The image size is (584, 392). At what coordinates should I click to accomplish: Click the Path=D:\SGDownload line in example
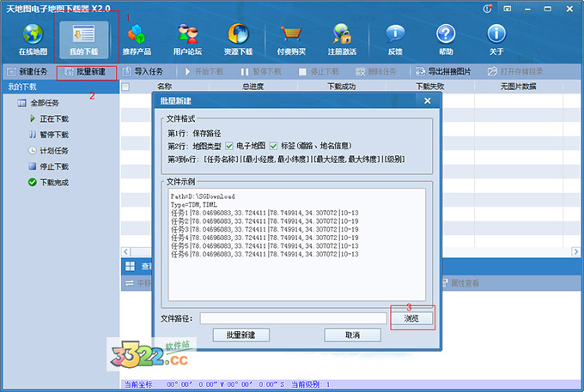point(203,196)
